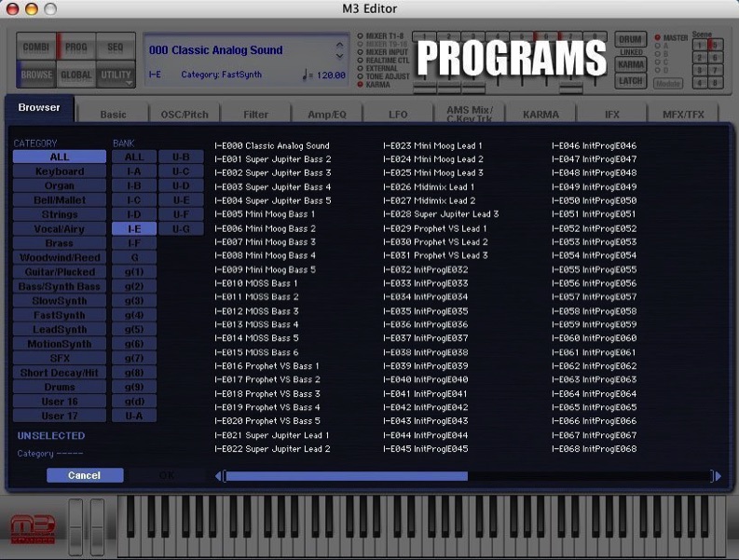Select program I-E015 MOSS Bass 6

pos(256,352)
